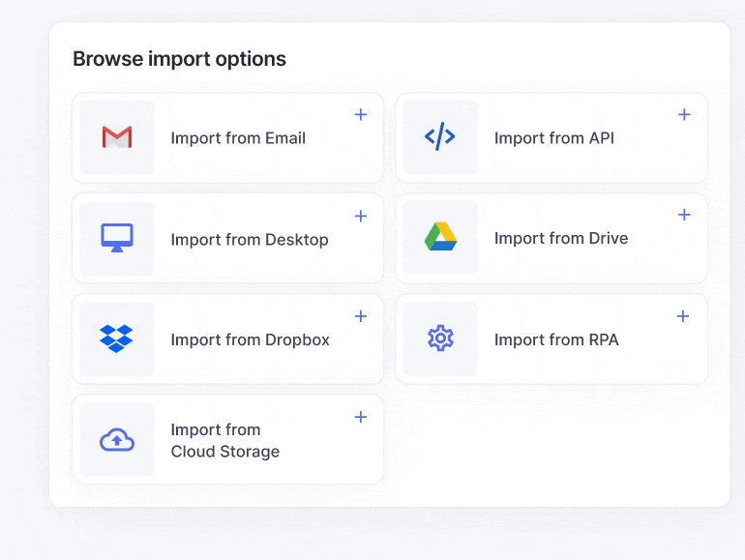Open the Import from Drive label

tap(561, 238)
